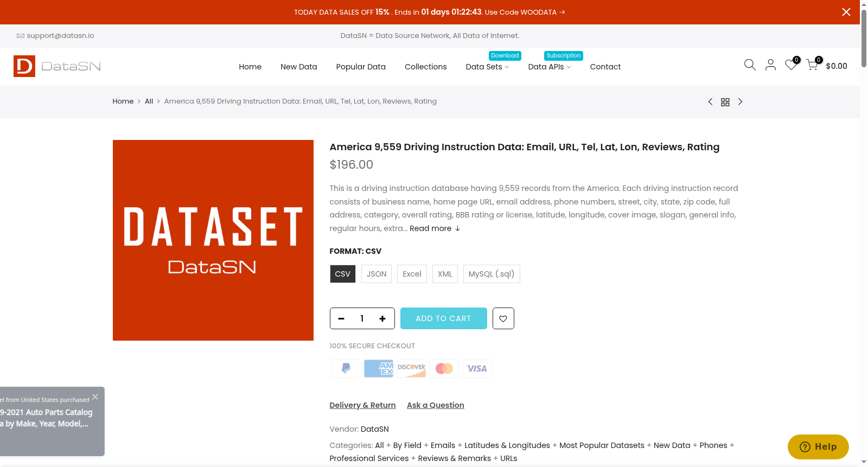Image resolution: width=868 pixels, height=467 pixels.
Task: Open the Collections menu item
Action: coord(426,67)
